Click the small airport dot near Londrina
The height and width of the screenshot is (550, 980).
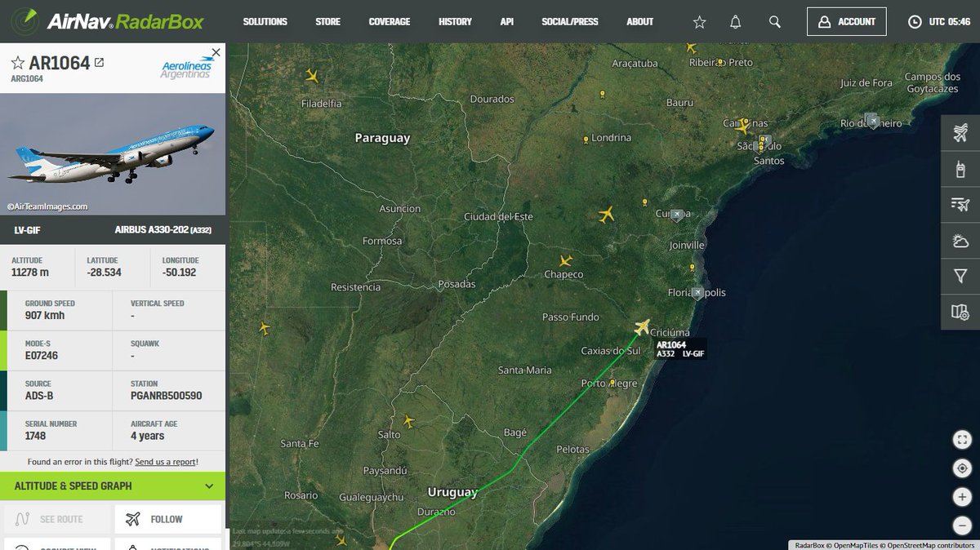pyautogui.click(x=586, y=140)
